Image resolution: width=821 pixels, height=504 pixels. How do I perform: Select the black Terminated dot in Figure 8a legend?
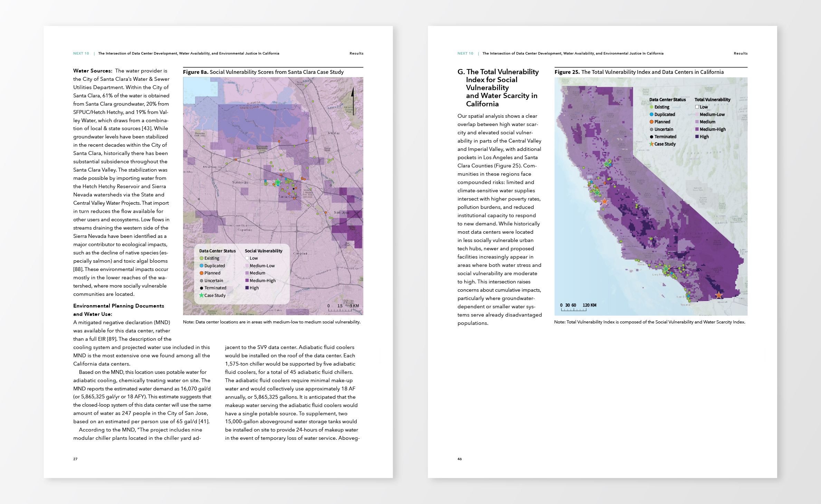[x=201, y=288]
